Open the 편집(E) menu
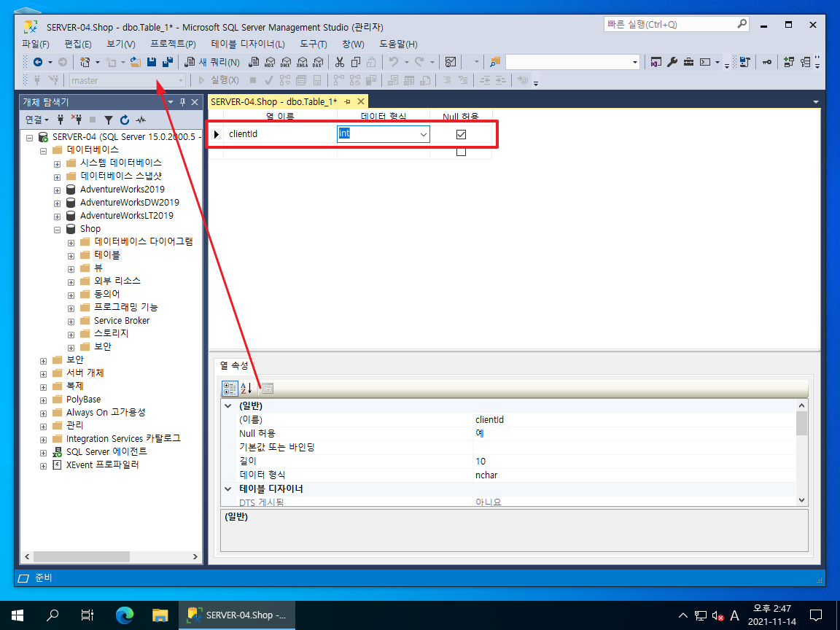The height and width of the screenshot is (630, 840). [x=78, y=44]
